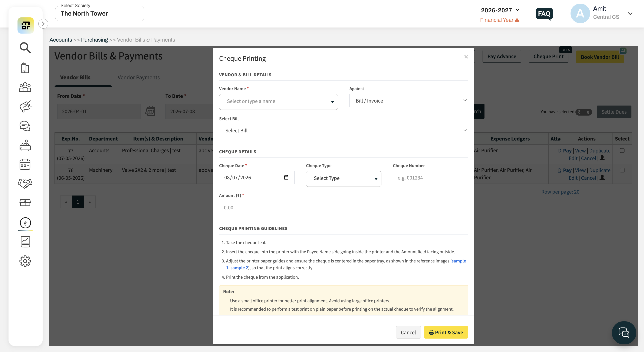Click the Pay Advance button
This screenshot has height=352, width=644.
[x=502, y=56]
